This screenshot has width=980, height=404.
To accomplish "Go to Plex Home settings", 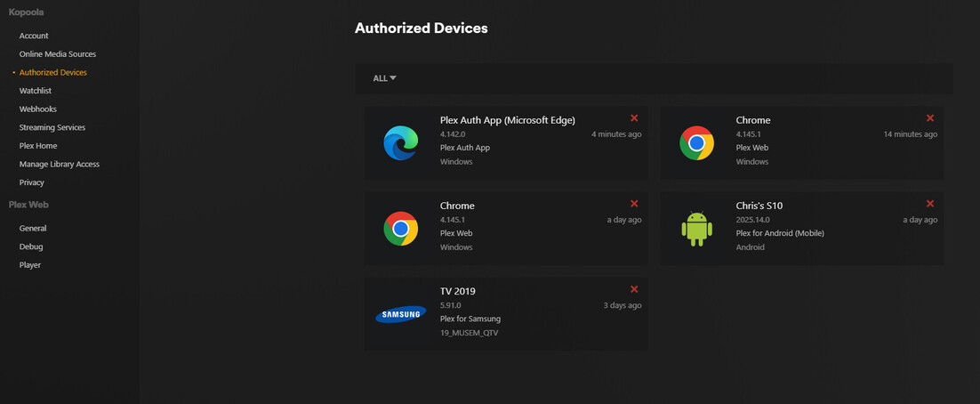I will [x=38, y=146].
